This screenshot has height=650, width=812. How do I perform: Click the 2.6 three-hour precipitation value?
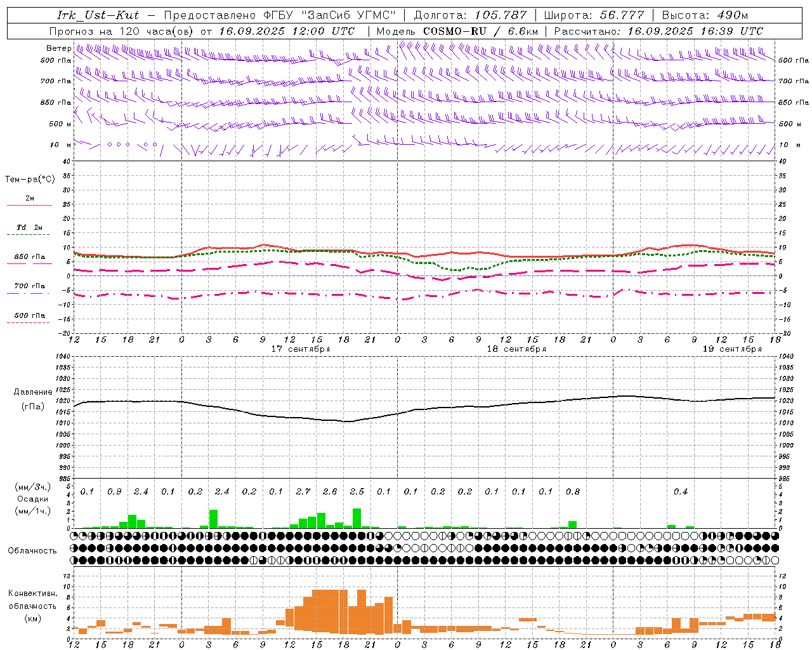point(330,492)
